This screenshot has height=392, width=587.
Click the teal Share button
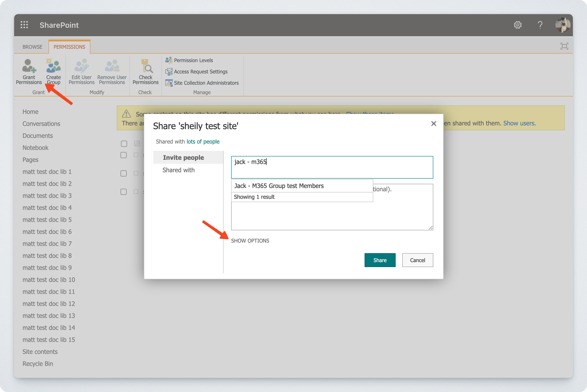pos(380,260)
